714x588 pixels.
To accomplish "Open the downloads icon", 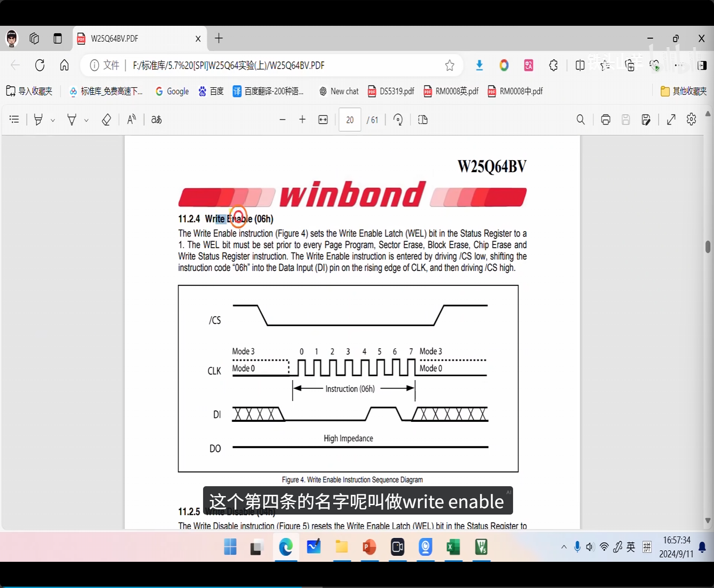I will pyautogui.click(x=480, y=65).
